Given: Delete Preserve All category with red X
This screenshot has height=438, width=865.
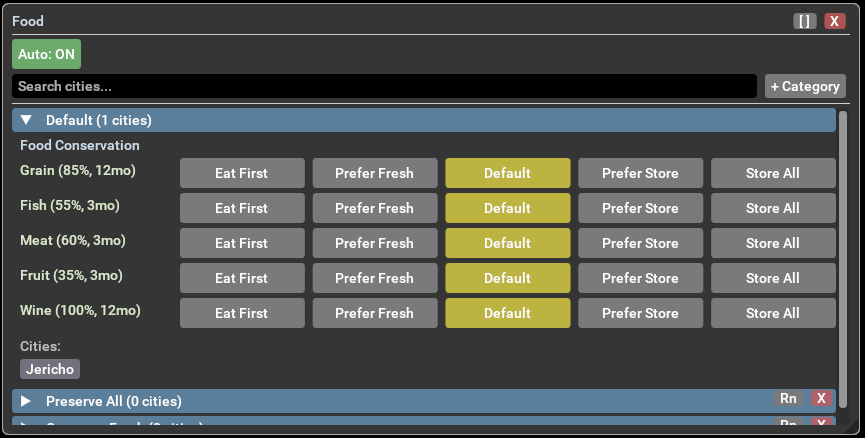Looking at the screenshot, I should (x=822, y=399).
